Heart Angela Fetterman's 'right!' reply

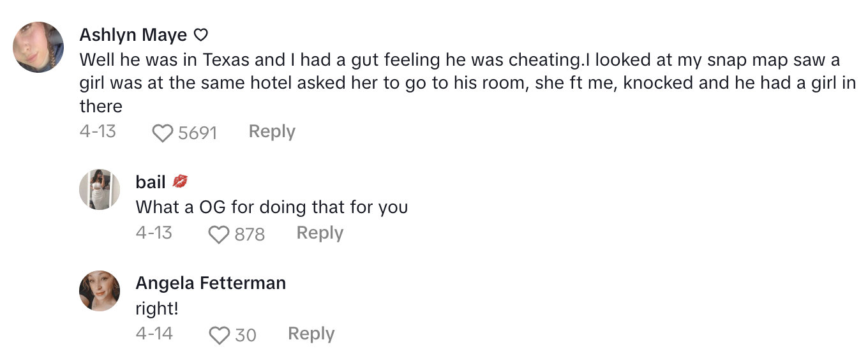tap(219, 335)
